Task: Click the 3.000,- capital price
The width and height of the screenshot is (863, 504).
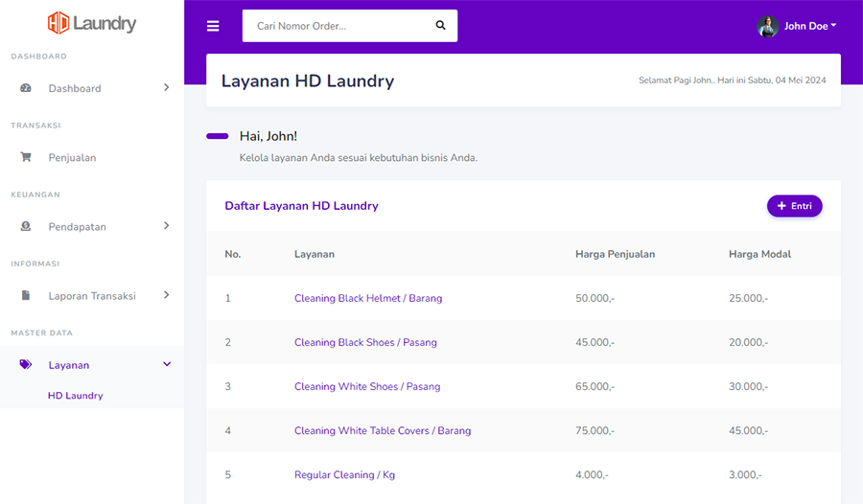Action: pos(745,475)
